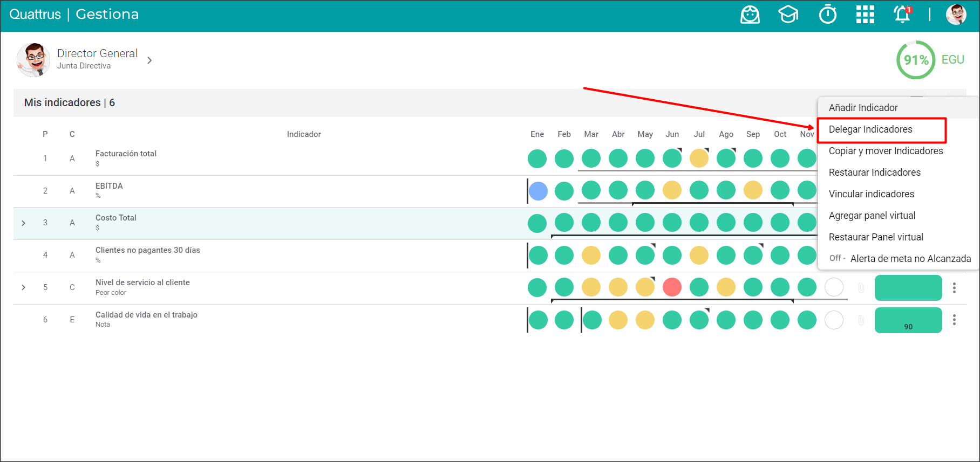
Task: Select Delegar Indicadores from the menu
Action: (x=870, y=129)
